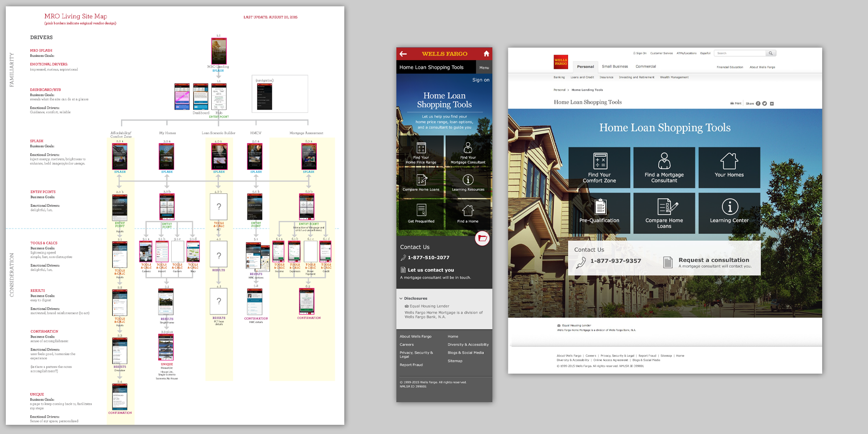Select the Your Homes house tile
This screenshot has height=434, width=868.
(x=729, y=167)
